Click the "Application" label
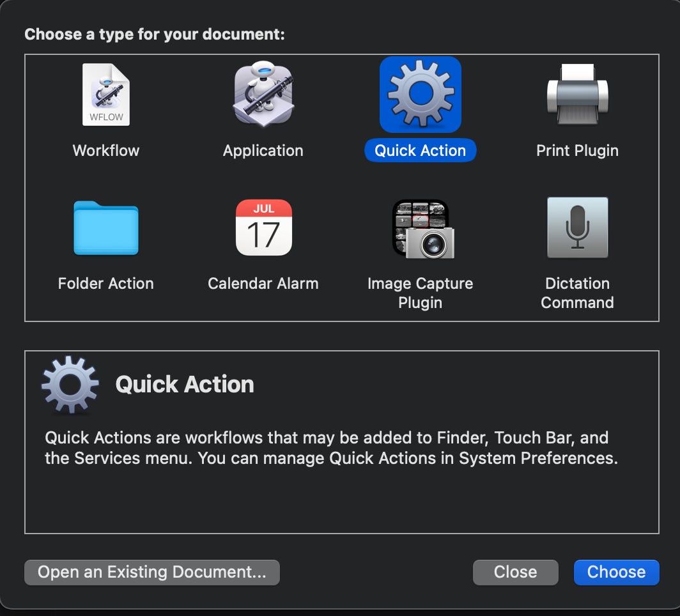The image size is (680, 616). [263, 150]
